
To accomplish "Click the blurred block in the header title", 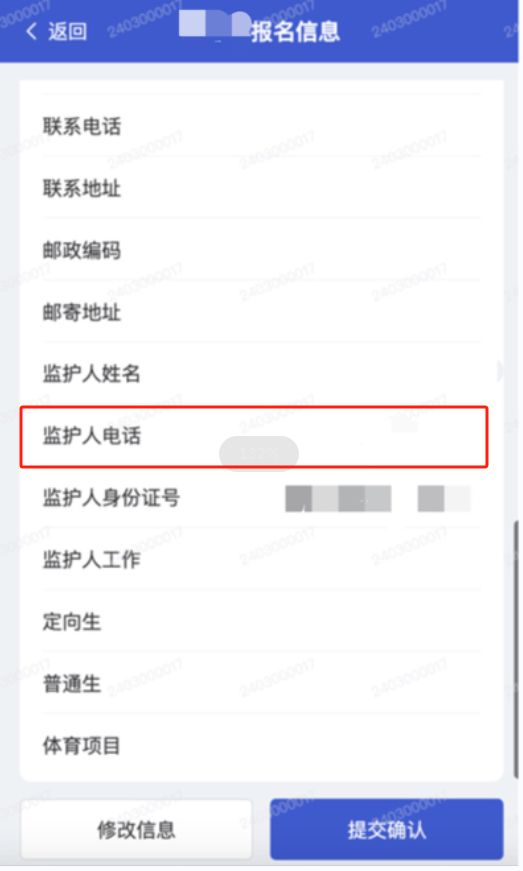I will point(214,25).
